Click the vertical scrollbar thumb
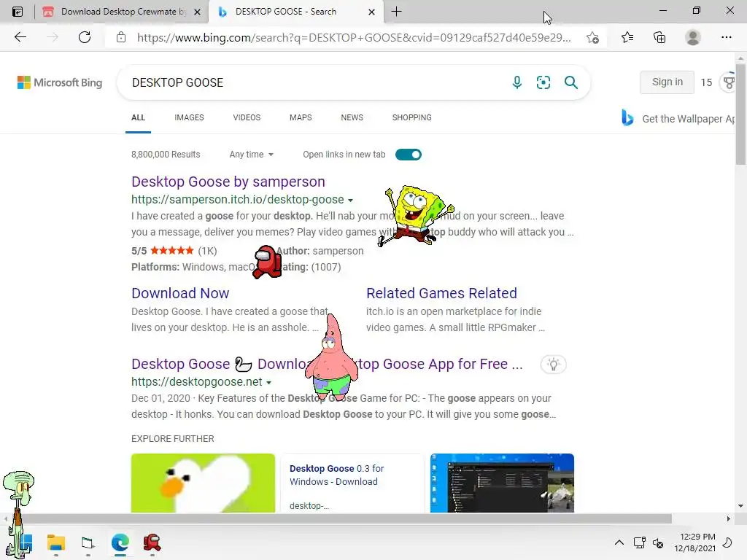Image resolution: width=747 pixels, height=560 pixels. point(740,114)
